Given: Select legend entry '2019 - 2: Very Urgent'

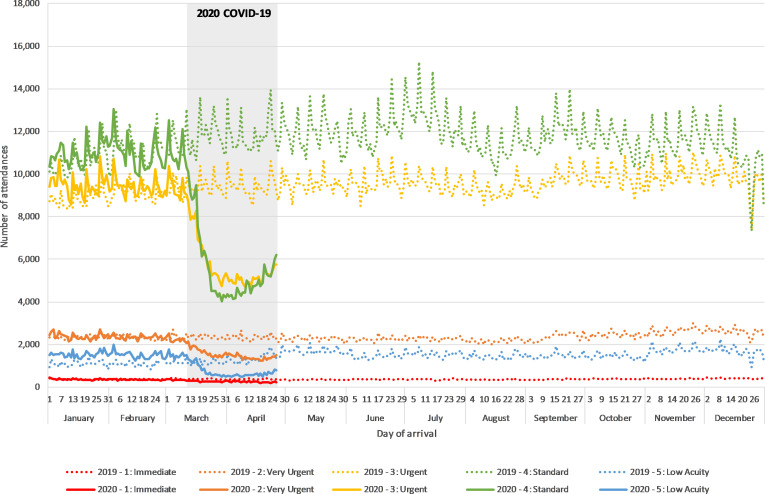Looking at the screenshot, I should [x=257, y=472].
